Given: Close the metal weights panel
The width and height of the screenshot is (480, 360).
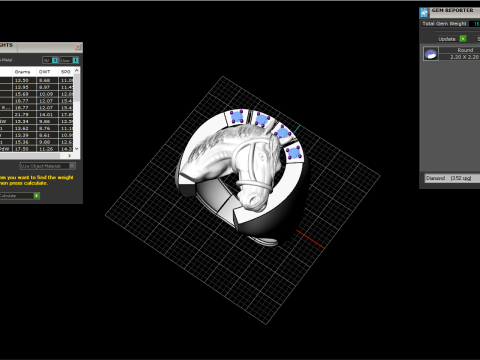Looking at the screenshot, I should point(78,47).
